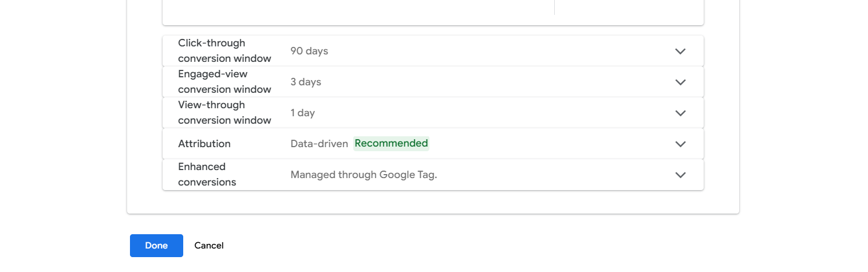Click the Data-driven attribution value
The height and width of the screenshot is (272, 868).
(x=319, y=144)
